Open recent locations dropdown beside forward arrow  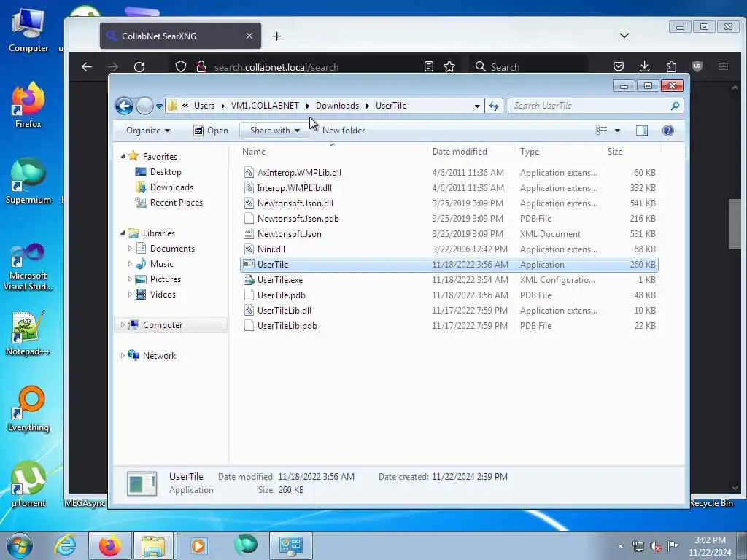click(x=159, y=106)
